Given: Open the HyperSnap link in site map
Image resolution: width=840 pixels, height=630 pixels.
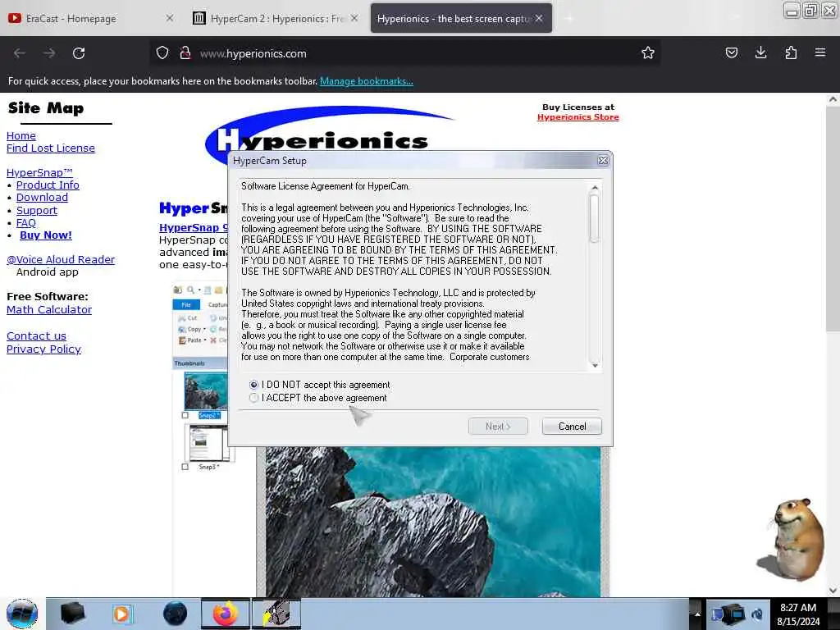Looking at the screenshot, I should pyautogui.click(x=39, y=172).
